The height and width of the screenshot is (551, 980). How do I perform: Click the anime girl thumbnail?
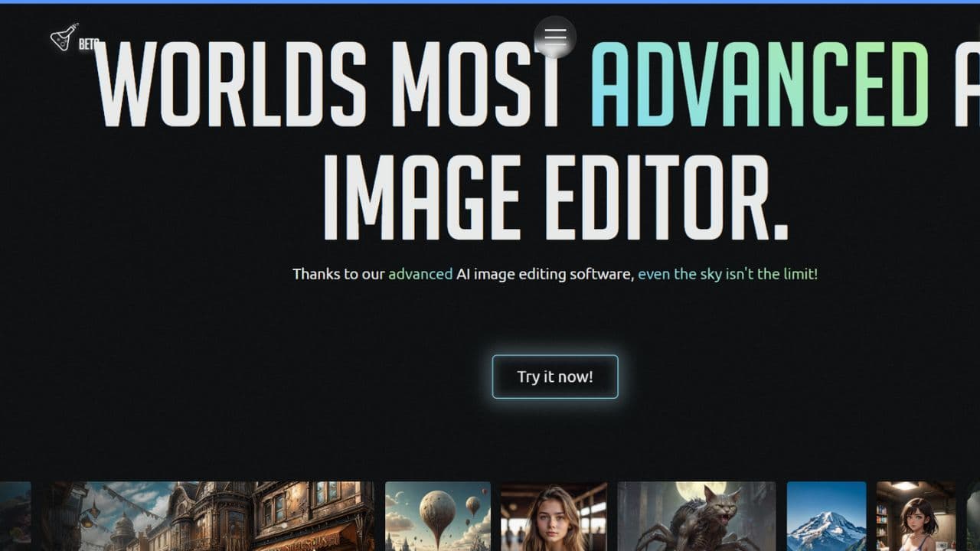916,516
